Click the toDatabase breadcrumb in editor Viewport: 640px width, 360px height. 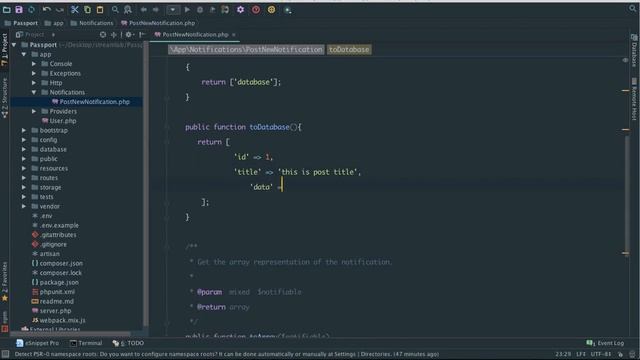(349, 50)
